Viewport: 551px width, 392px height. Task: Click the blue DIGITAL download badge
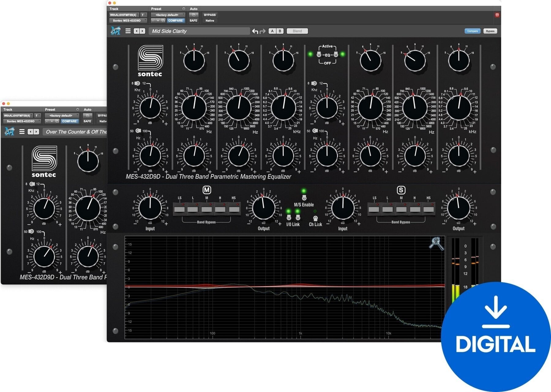(496, 337)
